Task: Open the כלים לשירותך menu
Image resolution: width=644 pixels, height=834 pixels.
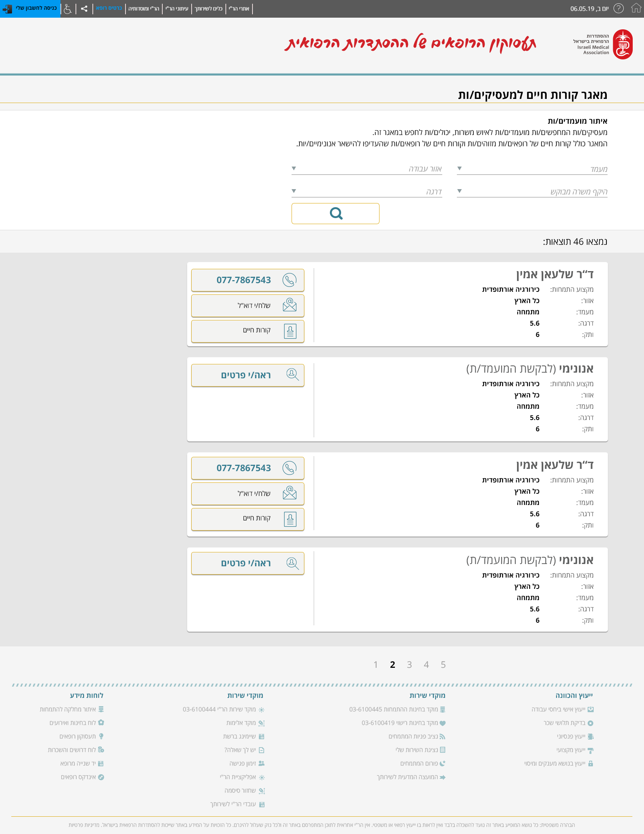Action: point(208,8)
